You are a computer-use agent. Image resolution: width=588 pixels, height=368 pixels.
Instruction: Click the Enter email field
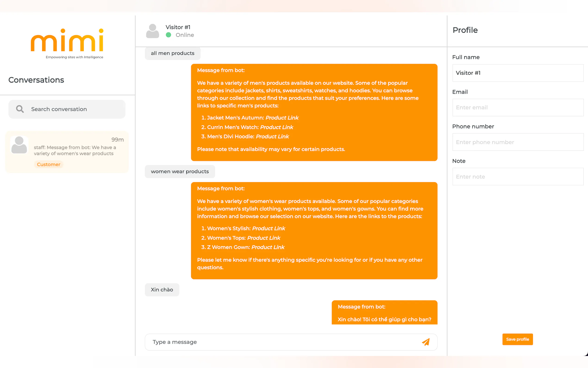coord(518,108)
